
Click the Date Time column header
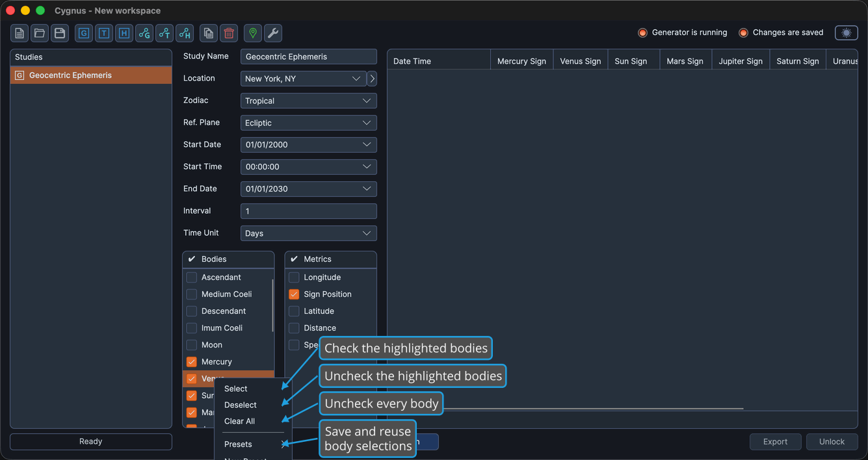[439, 61]
